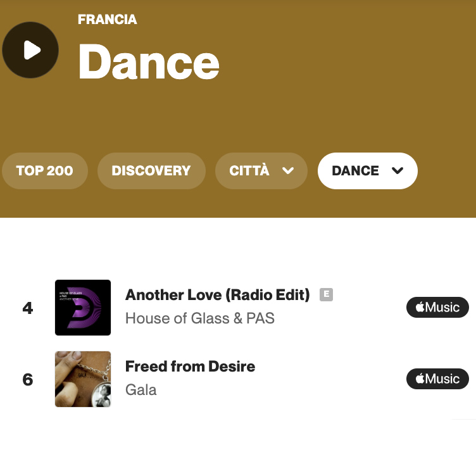
Task: Select chart position number 4
Action: click(28, 308)
